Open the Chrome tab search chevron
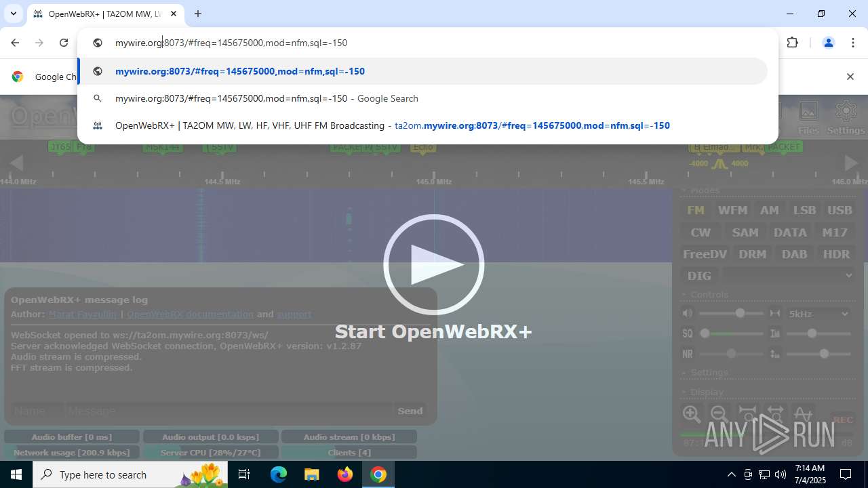The width and height of the screenshot is (868, 488). pos(13,14)
